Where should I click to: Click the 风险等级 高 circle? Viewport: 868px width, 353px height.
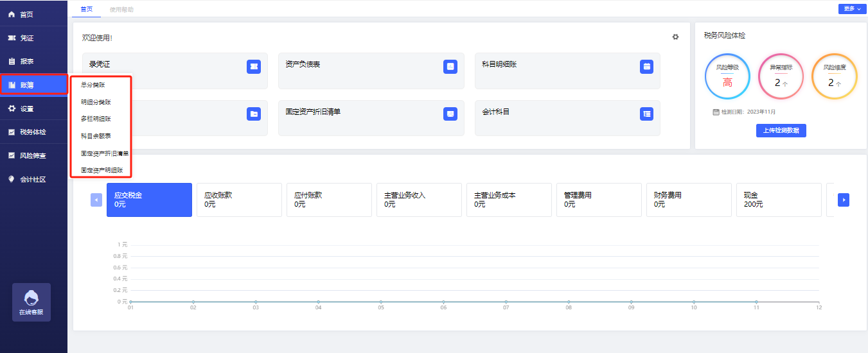tap(727, 76)
